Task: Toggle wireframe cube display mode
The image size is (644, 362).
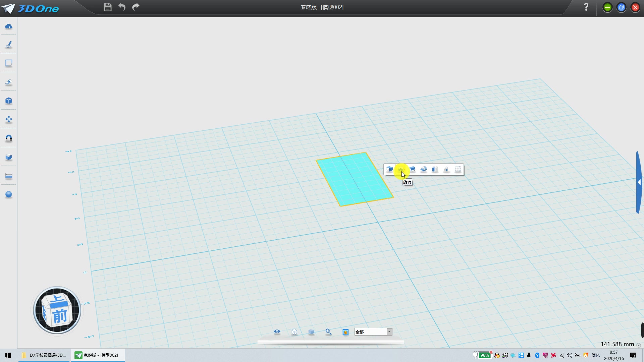Action: coord(294,332)
